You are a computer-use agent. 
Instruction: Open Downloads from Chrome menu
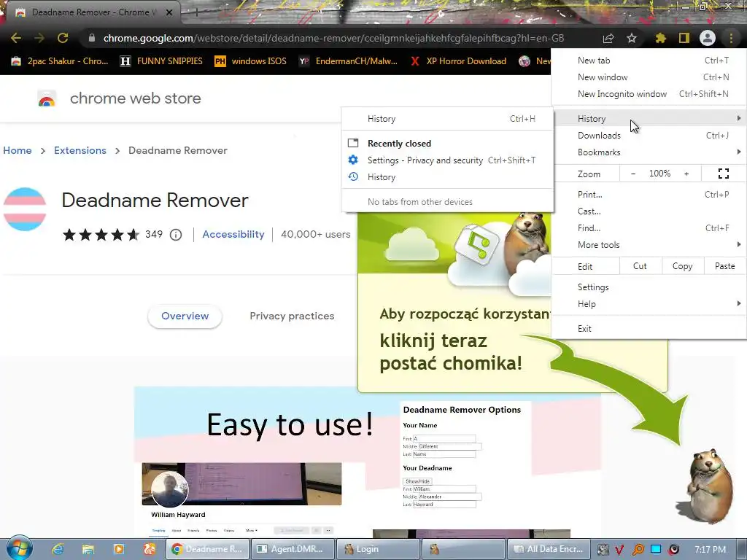[x=649, y=135]
